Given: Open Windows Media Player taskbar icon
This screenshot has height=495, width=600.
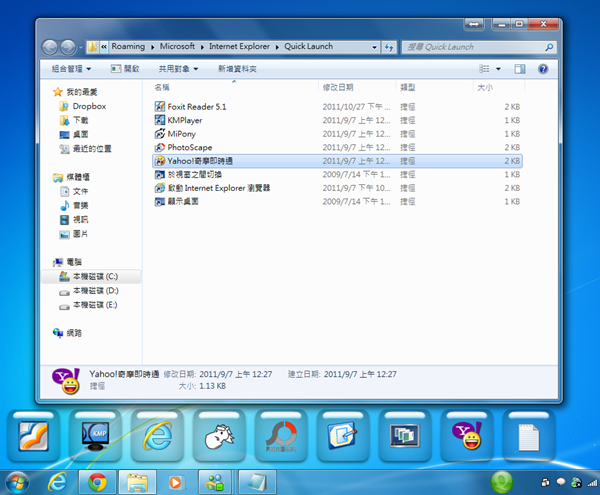Looking at the screenshot, I should tap(175, 482).
